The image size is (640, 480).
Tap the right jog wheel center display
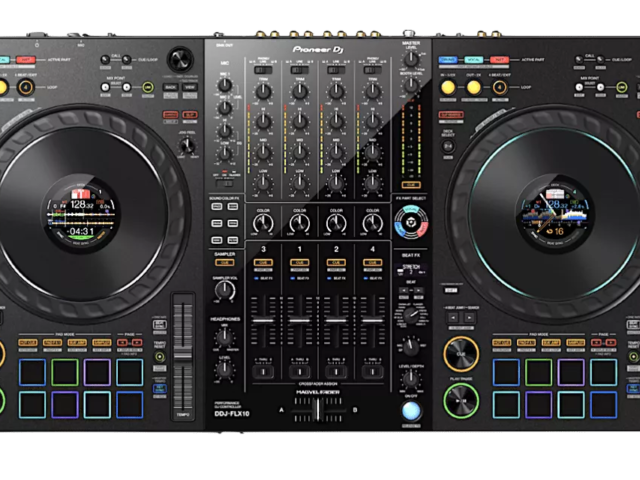(x=555, y=214)
